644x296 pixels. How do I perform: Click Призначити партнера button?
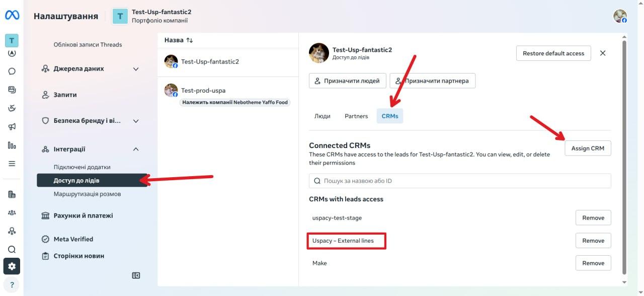click(433, 81)
